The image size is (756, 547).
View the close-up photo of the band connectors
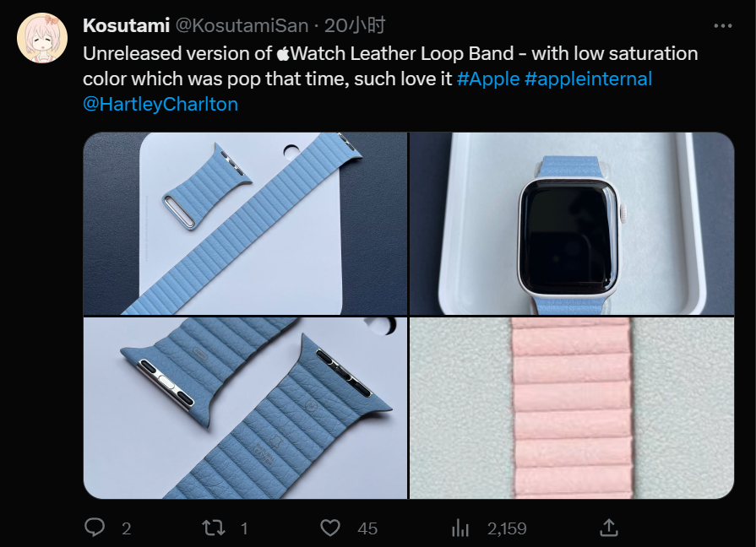click(x=245, y=408)
